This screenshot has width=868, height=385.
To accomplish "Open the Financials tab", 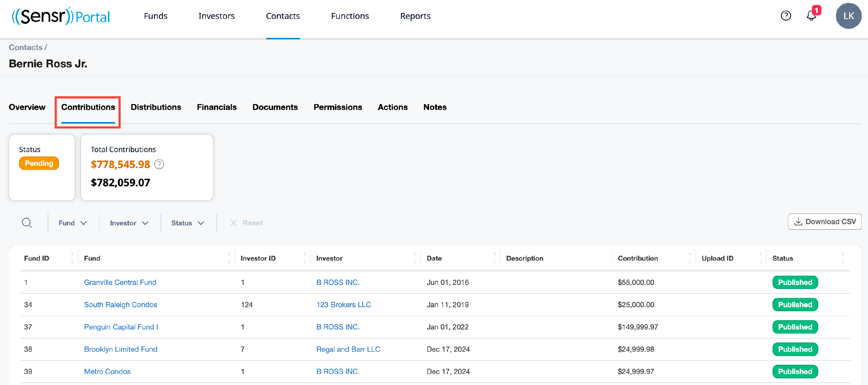I will tap(217, 107).
